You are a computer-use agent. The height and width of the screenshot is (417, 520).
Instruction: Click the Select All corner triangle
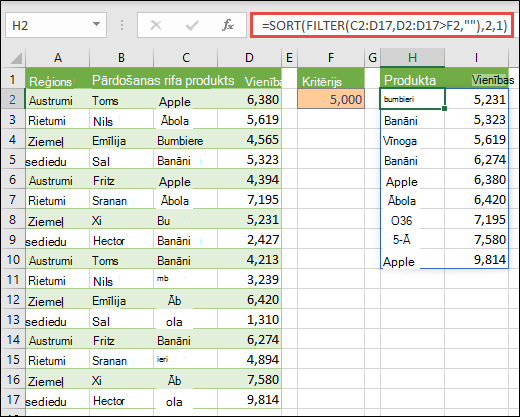point(16,58)
